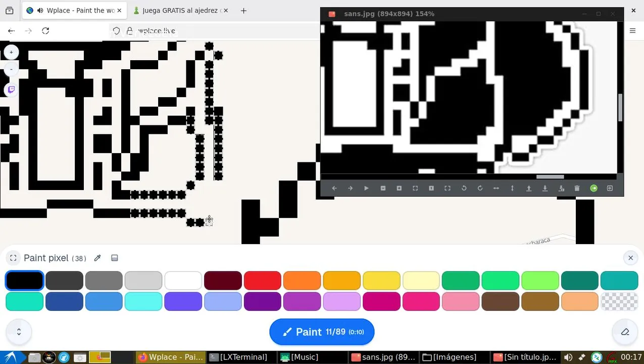Show next image in the sans.jpg viewer
Image resolution: width=644 pixels, height=364 pixels.
coord(351,188)
